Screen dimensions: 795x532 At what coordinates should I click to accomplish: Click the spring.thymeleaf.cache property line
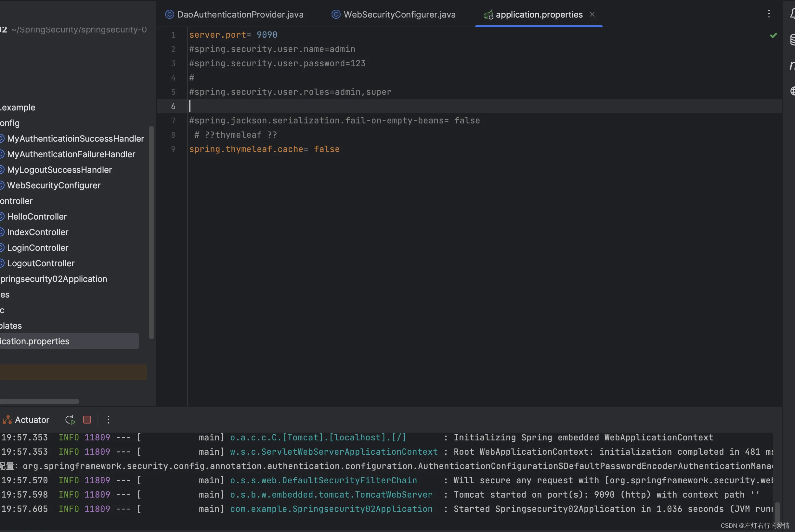pos(264,149)
